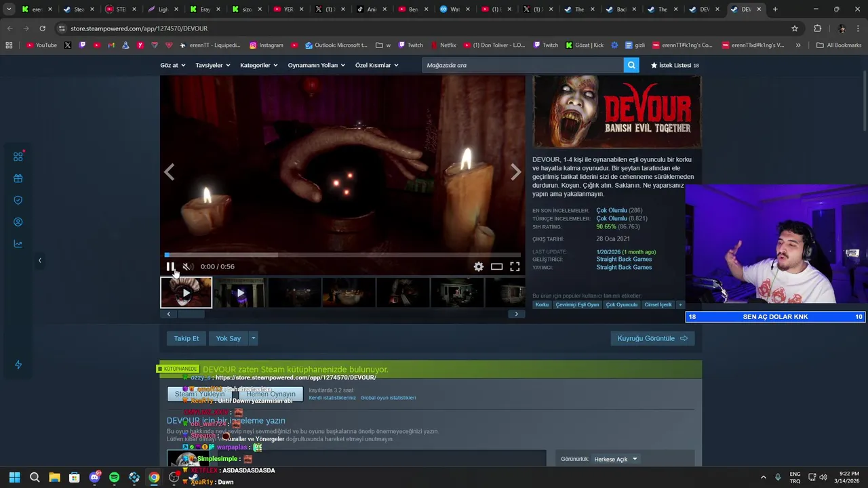Open the Kategoriler menu
Image resolution: width=868 pixels, height=488 pixels.
point(259,65)
